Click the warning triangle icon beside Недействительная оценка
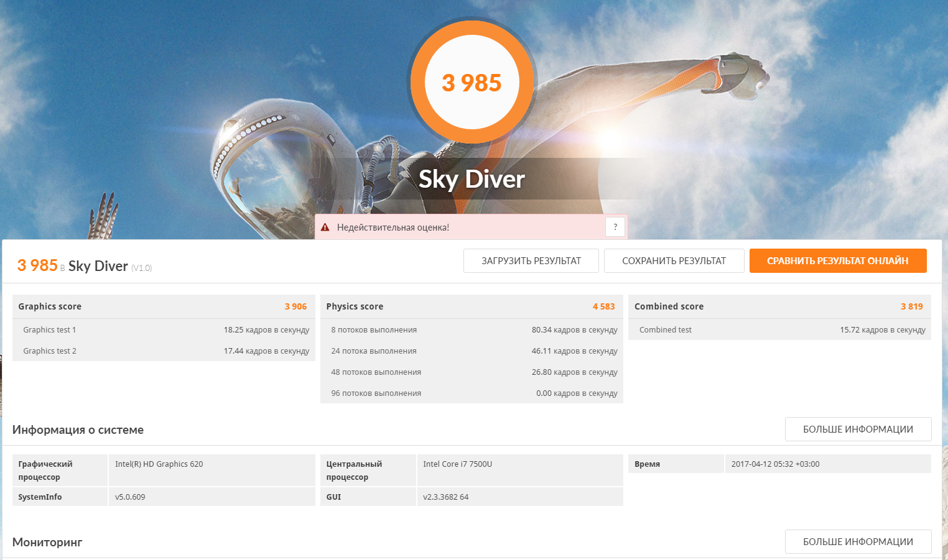Viewport: 948px width, 560px height. (x=325, y=227)
